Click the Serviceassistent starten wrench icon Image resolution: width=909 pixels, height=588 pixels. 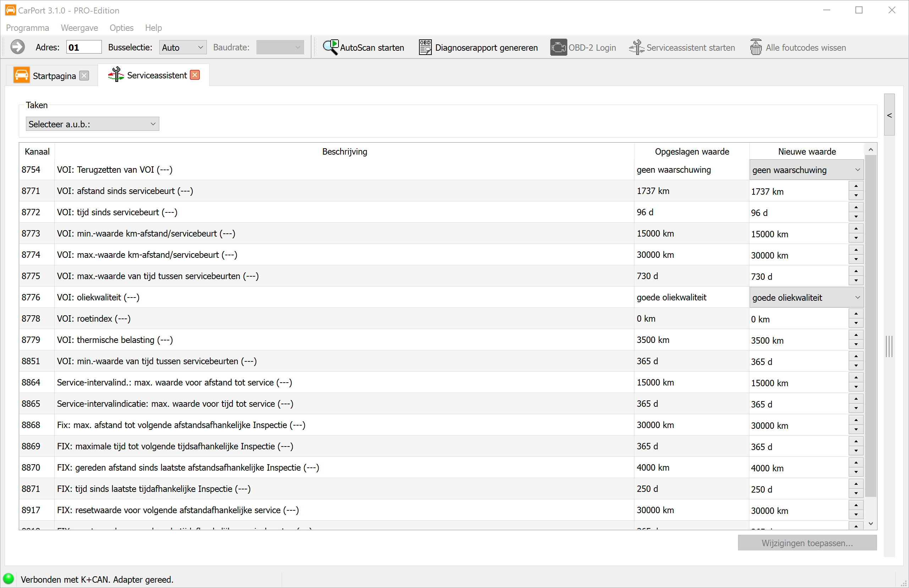pos(636,48)
